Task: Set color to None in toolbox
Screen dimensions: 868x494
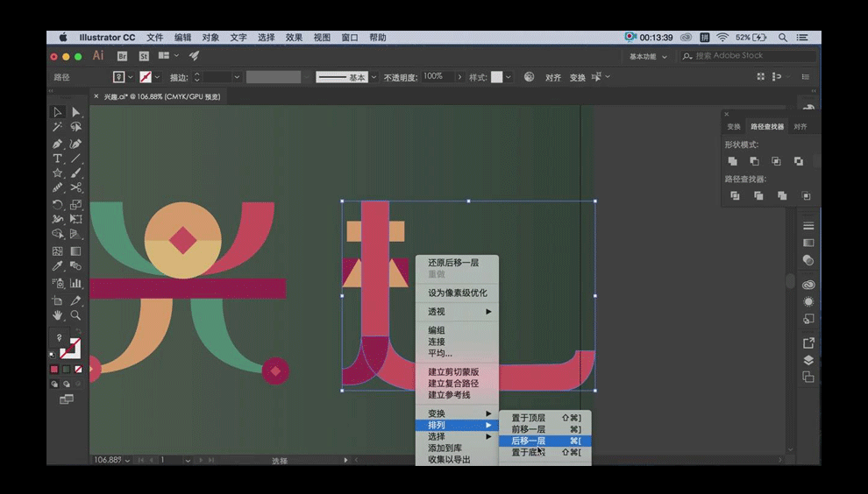Action: click(79, 370)
